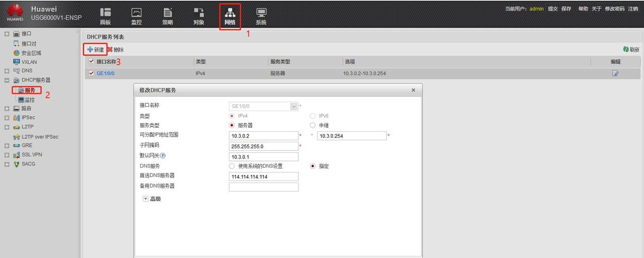This screenshot has height=258, width=644.
Task: Click the 默认网关 gateway field
Action: click(264, 156)
